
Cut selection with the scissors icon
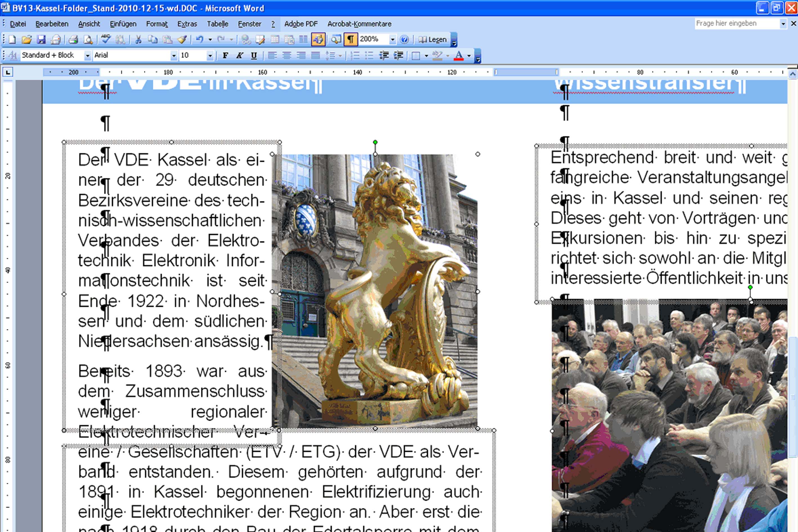pyautogui.click(x=138, y=40)
